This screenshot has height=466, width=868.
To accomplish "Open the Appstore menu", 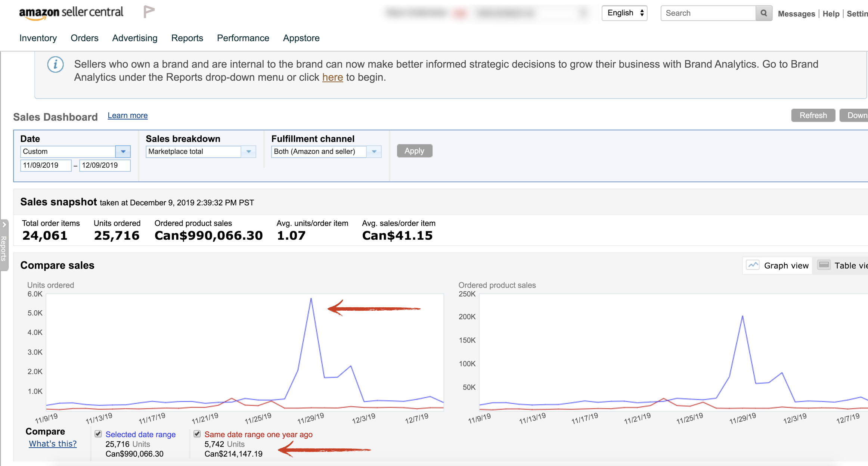I will pos(301,38).
